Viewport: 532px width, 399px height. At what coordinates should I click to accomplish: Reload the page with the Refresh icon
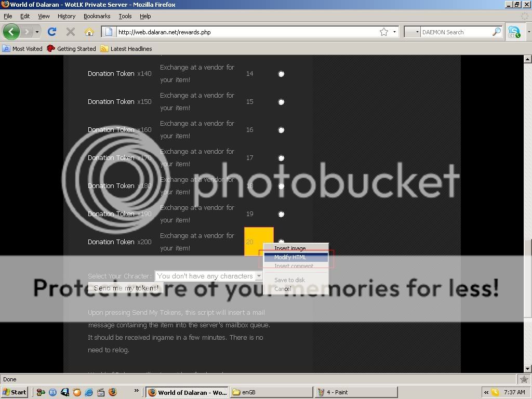52,32
